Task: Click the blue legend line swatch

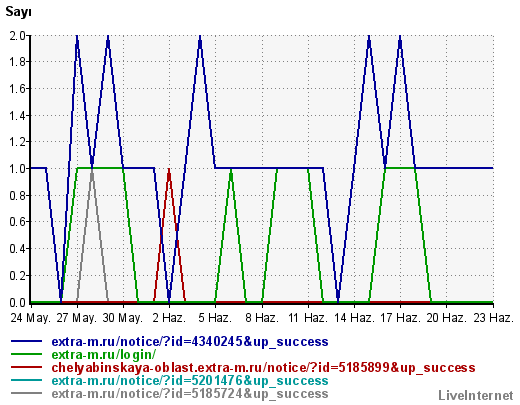Action: pos(27,341)
